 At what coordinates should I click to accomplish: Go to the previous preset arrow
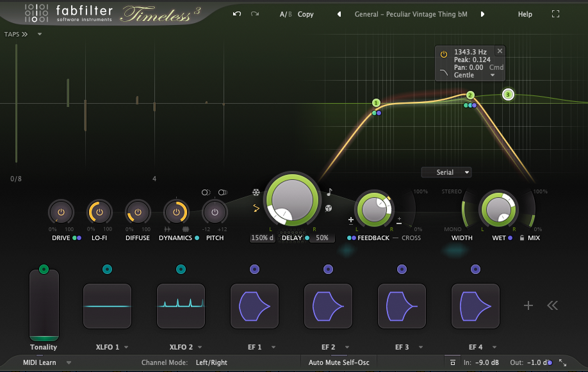point(339,14)
